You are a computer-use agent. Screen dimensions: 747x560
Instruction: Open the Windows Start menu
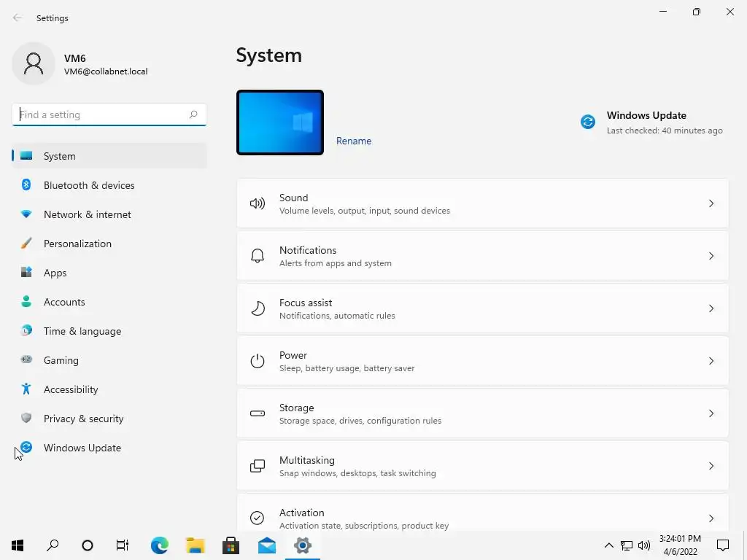(18, 545)
